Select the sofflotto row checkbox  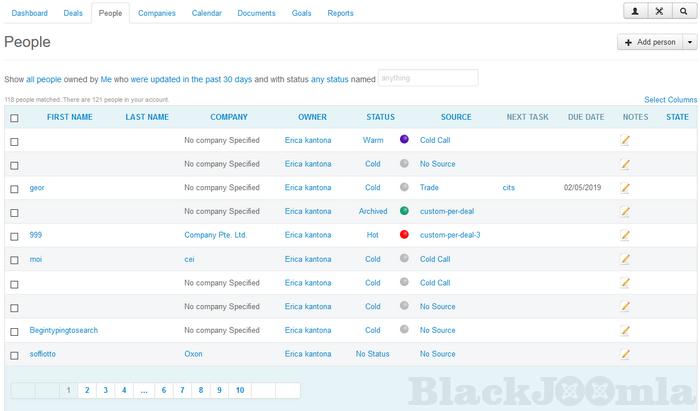(x=14, y=355)
